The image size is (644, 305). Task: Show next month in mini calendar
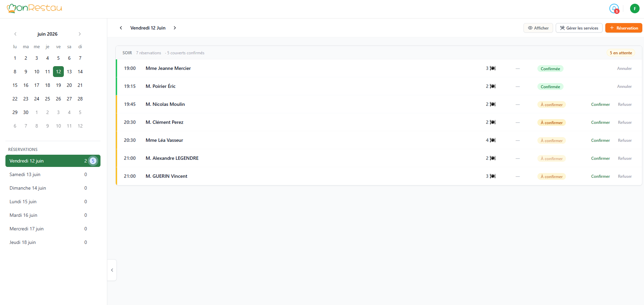coord(80,34)
